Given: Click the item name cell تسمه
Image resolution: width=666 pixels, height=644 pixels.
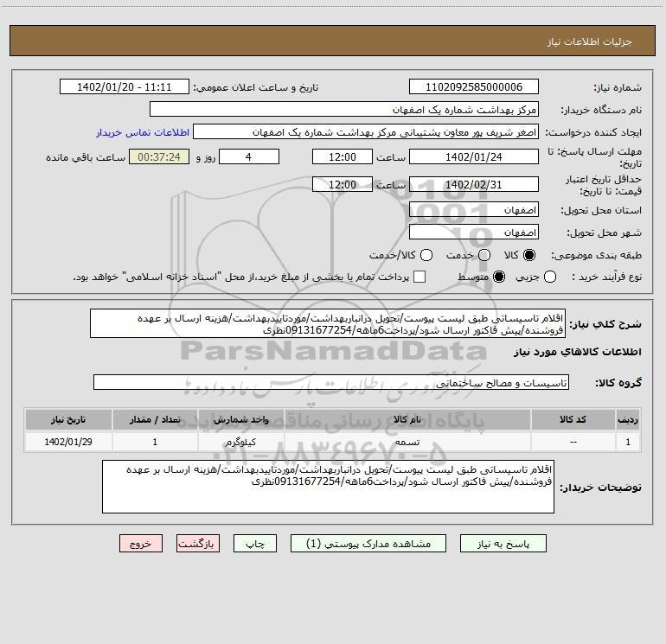Looking at the screenshot, I should pyautogui.click(x=407, y=442).
